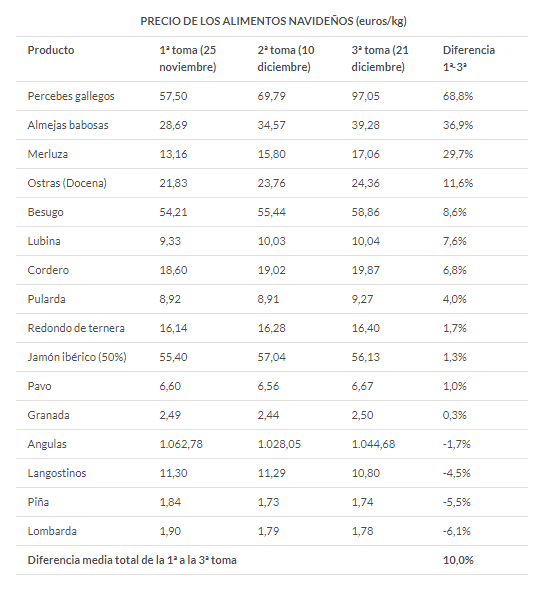The width and height of the screenshot is (542, 589).
Task: Click Besugo's first price 54,21
Action: (174, 212)
